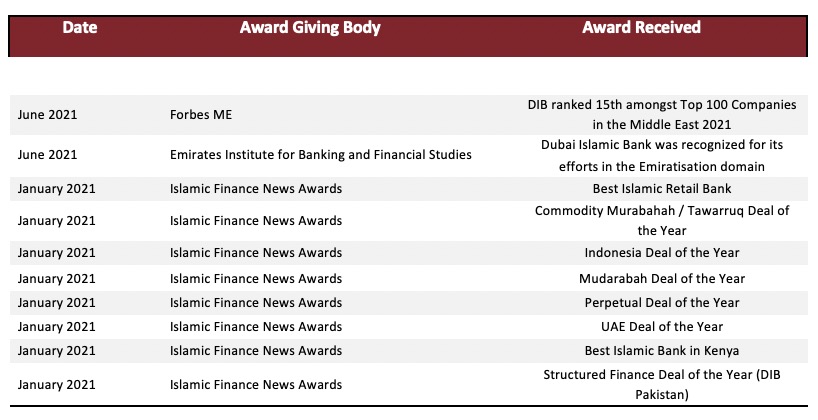Select the Emirates Institute for Banking cell
This screenshot has height=420, width=818.
pyautogui.click(x=321, y=155)
